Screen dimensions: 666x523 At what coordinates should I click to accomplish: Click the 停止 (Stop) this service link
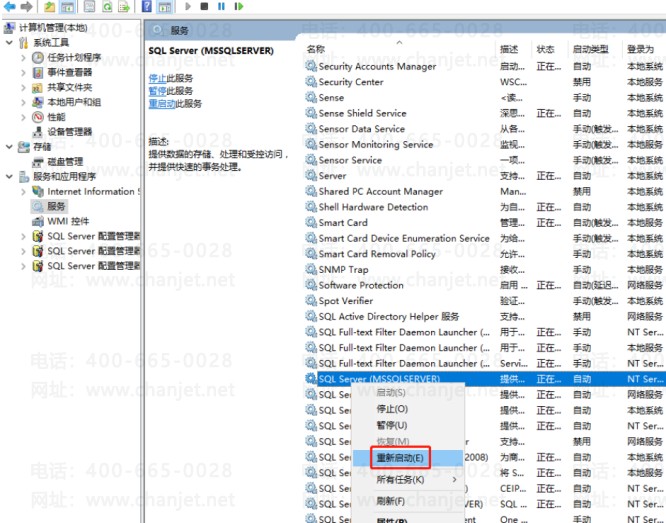click(157, 78)
